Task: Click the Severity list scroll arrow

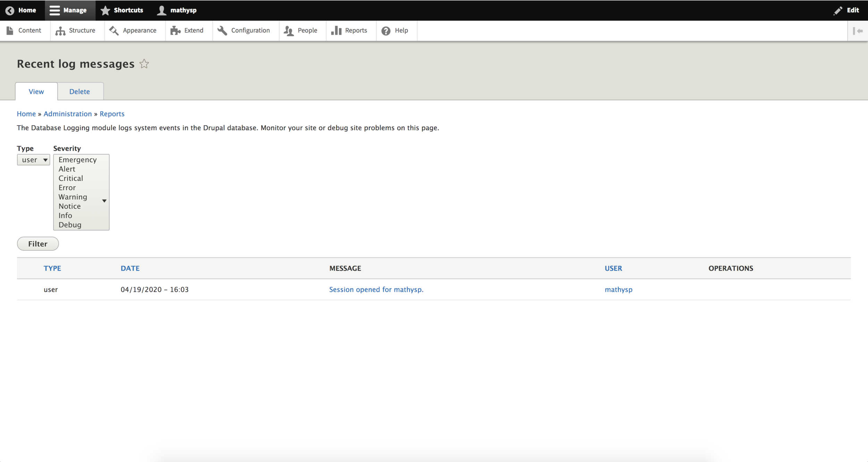Action: tap(104, 201)
